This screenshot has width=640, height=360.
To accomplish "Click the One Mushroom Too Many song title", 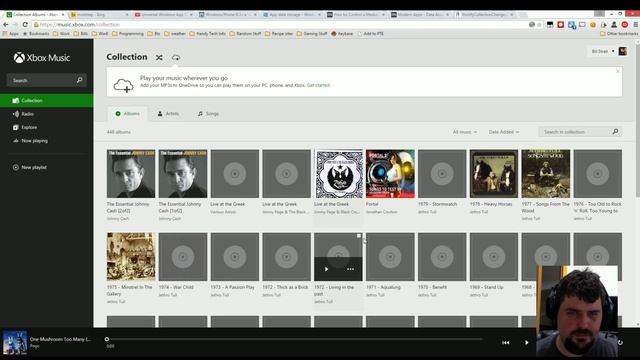I will tap(60, 339).
